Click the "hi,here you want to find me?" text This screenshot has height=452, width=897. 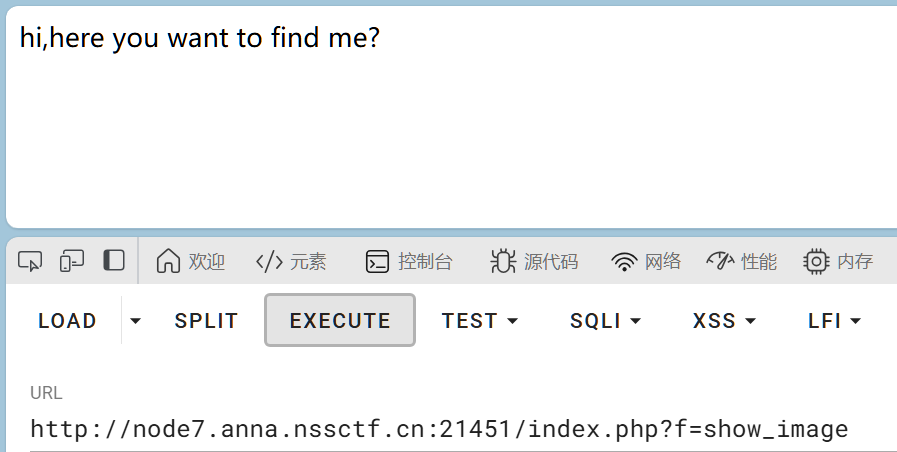pos(200,38)
